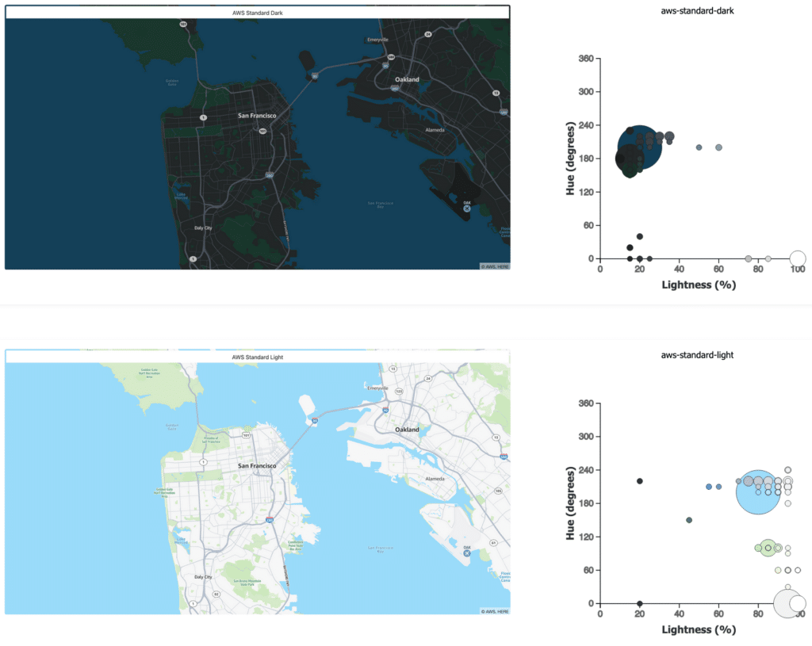Click the Alameda label on dark map
812x646 pixels.
click(435, 129)
